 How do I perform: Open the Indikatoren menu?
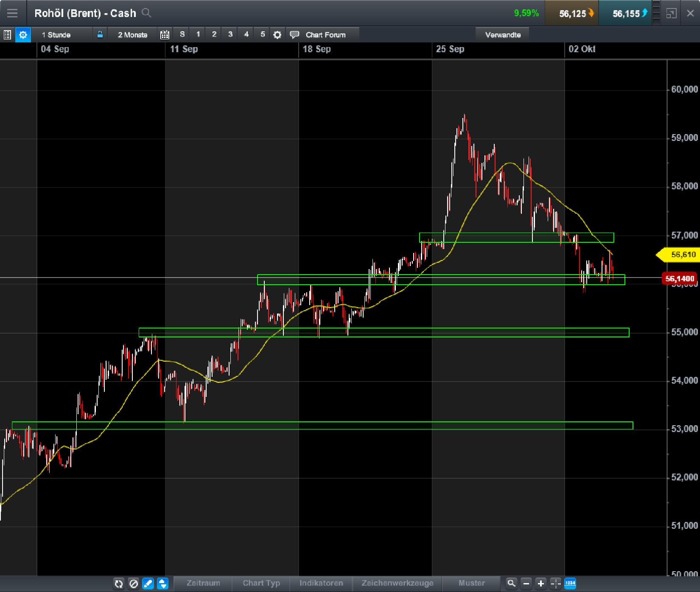[x=321, y=583]
